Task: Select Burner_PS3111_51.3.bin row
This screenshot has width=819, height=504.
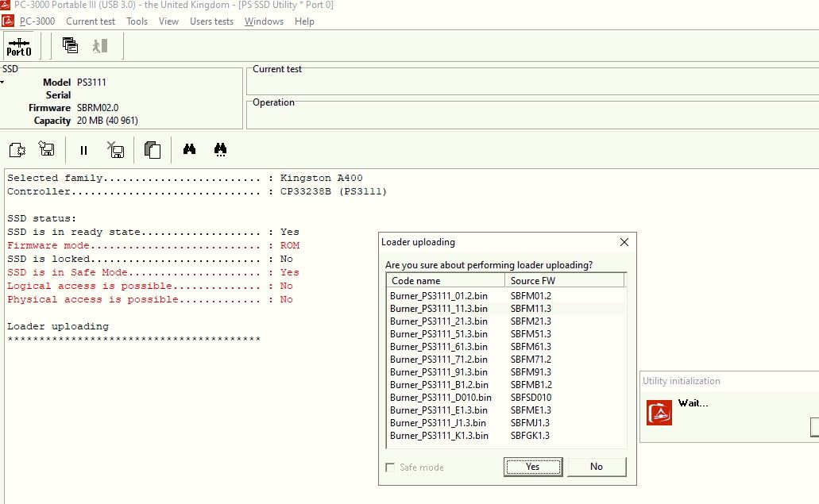Action: coord(506,334)
